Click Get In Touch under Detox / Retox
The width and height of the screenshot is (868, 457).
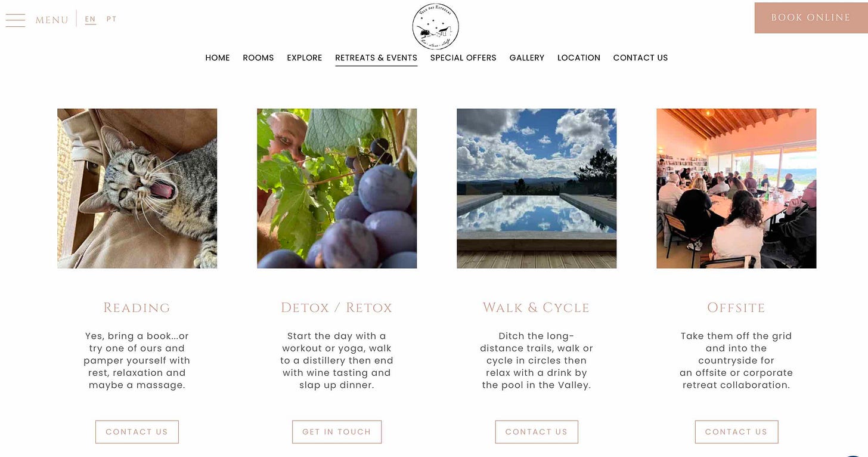pyautogui.click(x=337, y=432)
